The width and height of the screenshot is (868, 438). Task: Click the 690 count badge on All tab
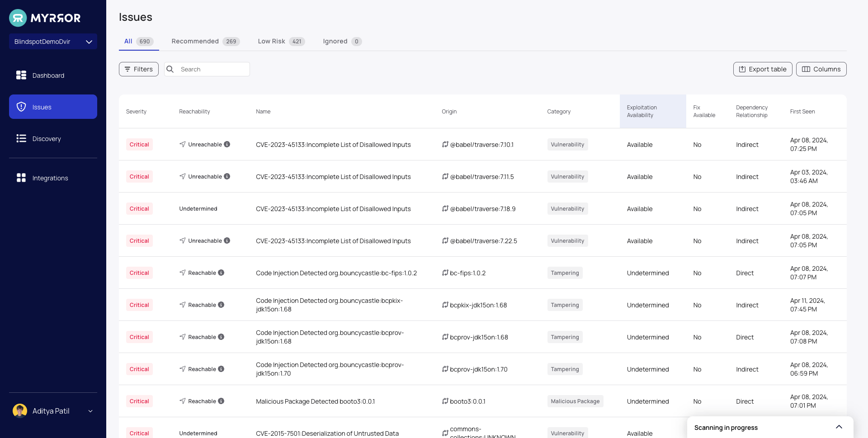tap(145, 41)
